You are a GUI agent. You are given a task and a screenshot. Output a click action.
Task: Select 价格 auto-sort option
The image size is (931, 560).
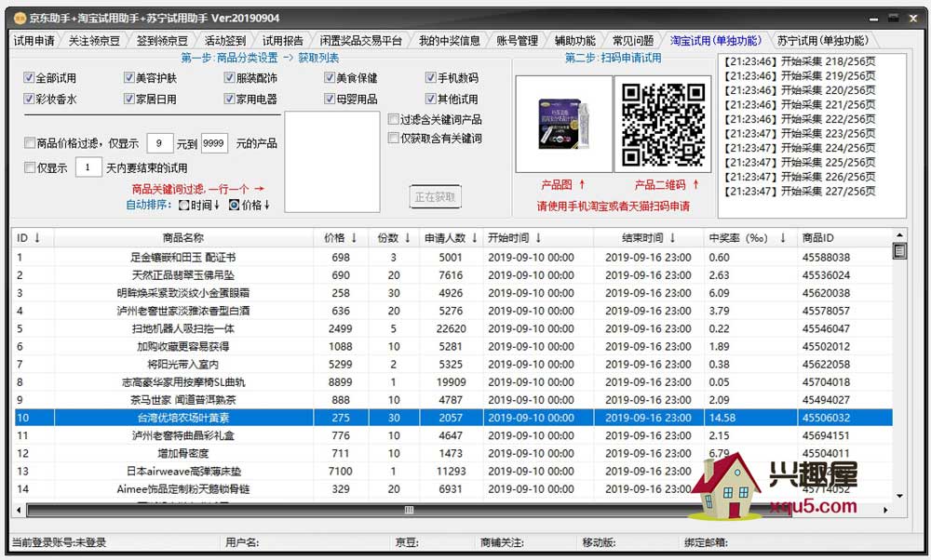click(x=234, y=205)
